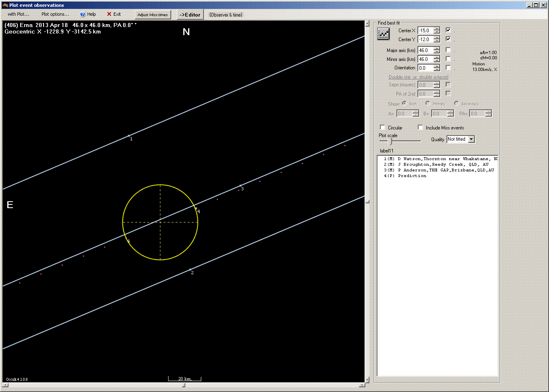Click the Orientation stepper arrows

(437, 68)
